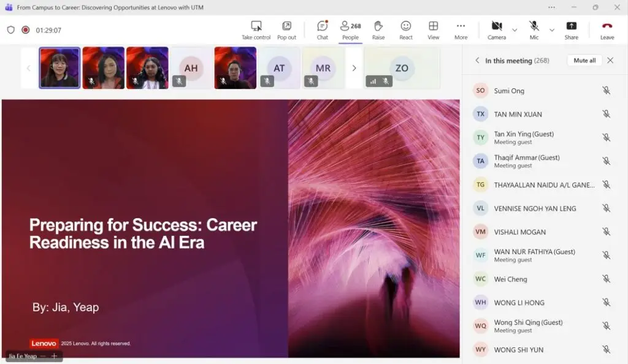Show next participants in video strip
The image size is (628, 364).
pos(354,68)
